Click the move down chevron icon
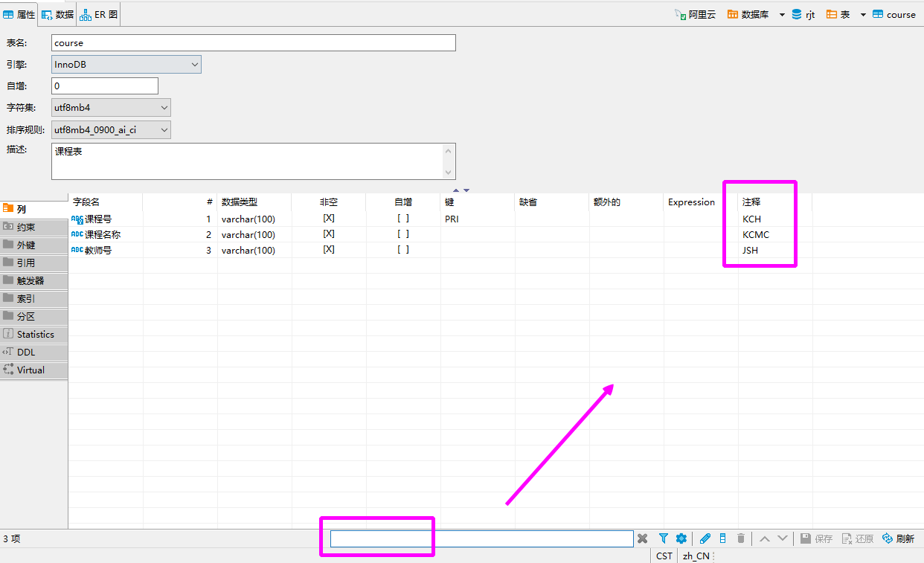 pyautogui.click(x=783, y=538)
